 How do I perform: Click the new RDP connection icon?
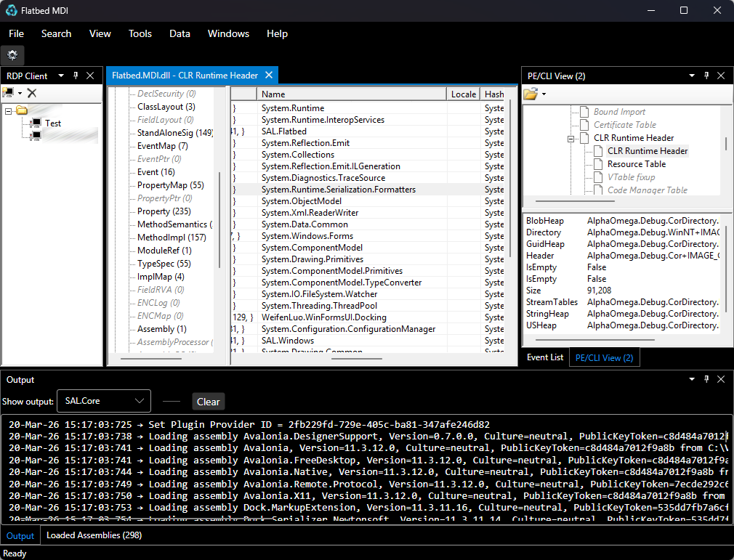[8, 92]
